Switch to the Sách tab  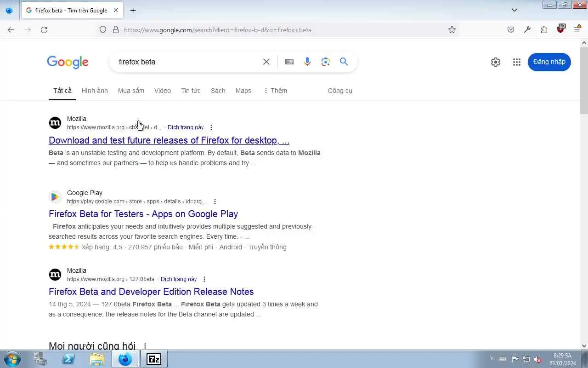coord(218,91)
